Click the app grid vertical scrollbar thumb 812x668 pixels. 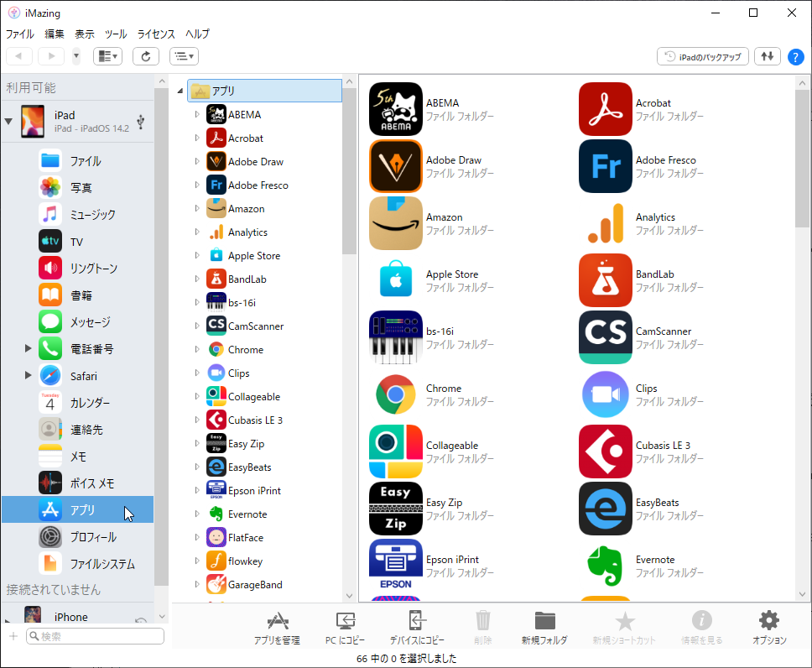(x=802, y=158)
